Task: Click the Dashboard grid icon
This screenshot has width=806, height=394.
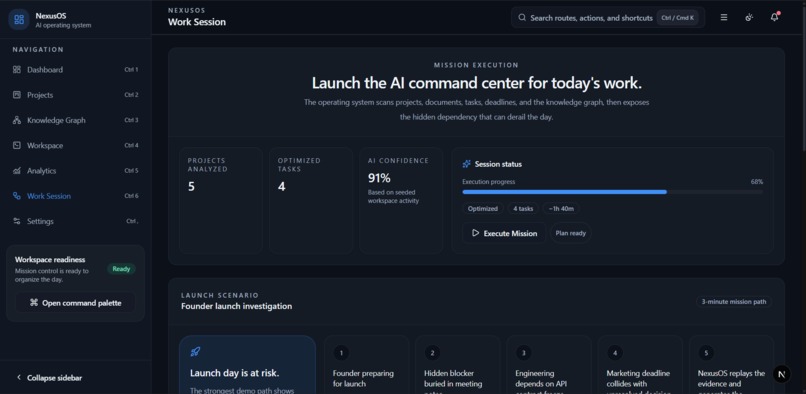Action: [17, 69]
